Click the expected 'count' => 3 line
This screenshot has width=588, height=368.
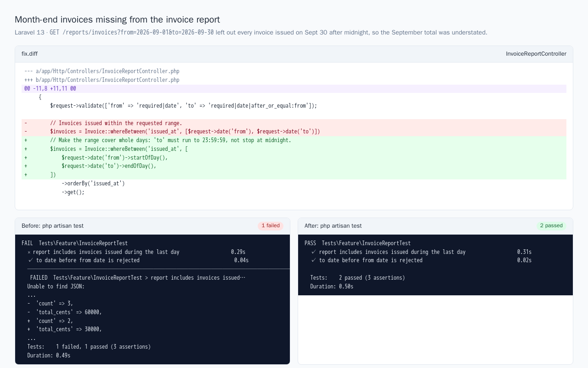[x=50, y=304]
